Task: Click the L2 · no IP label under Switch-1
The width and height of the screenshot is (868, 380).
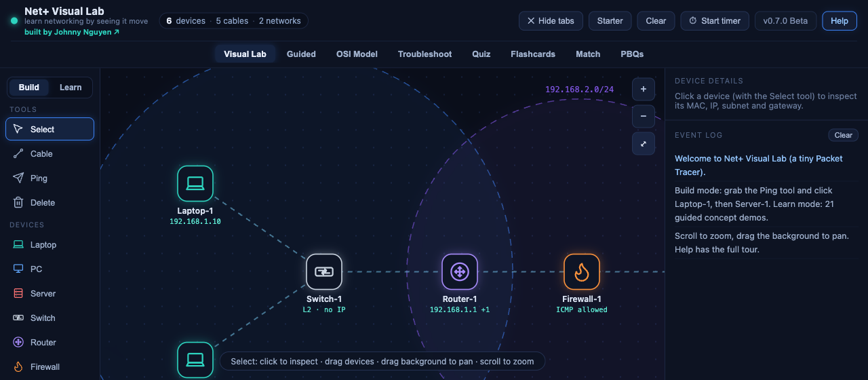Action: pos(324,309)
